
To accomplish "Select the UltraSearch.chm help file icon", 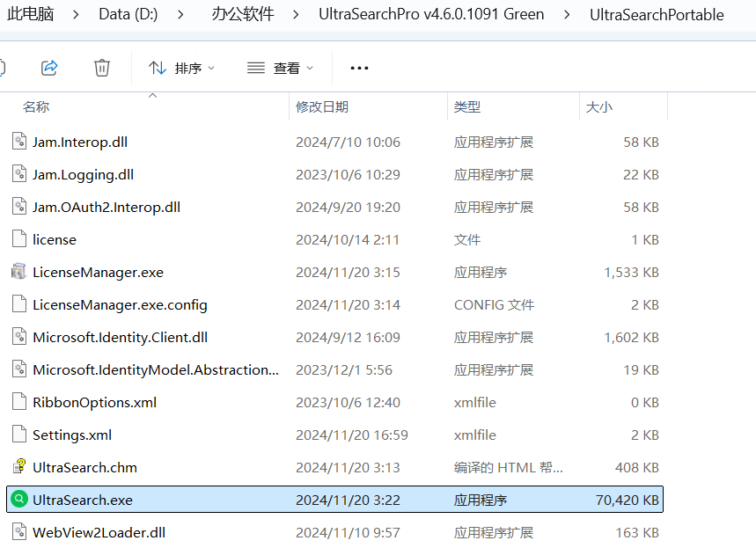I will (19, 466).
